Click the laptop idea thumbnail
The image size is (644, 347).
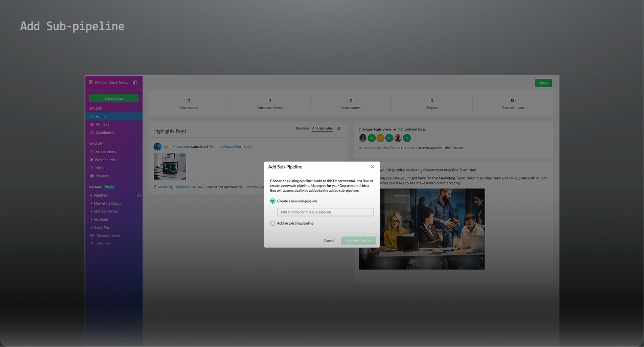click(x=170, y=166)
